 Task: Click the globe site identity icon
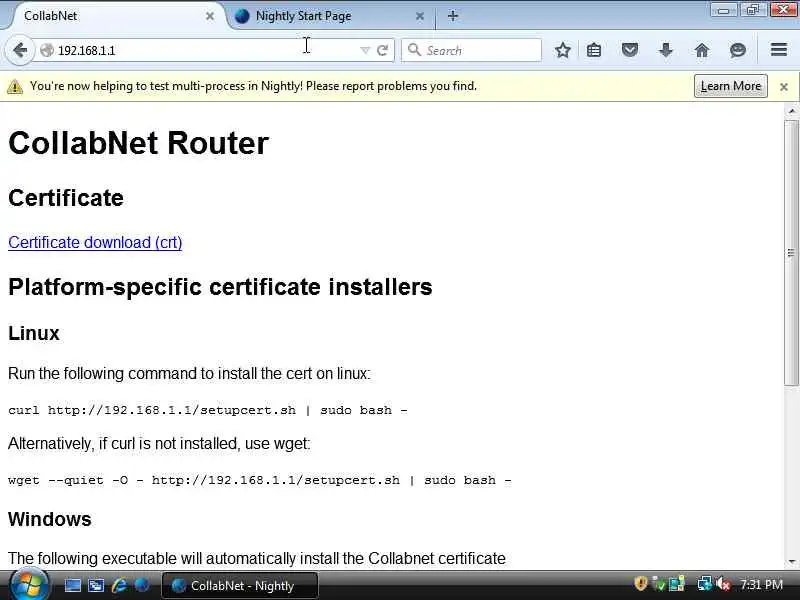point(47,50)
